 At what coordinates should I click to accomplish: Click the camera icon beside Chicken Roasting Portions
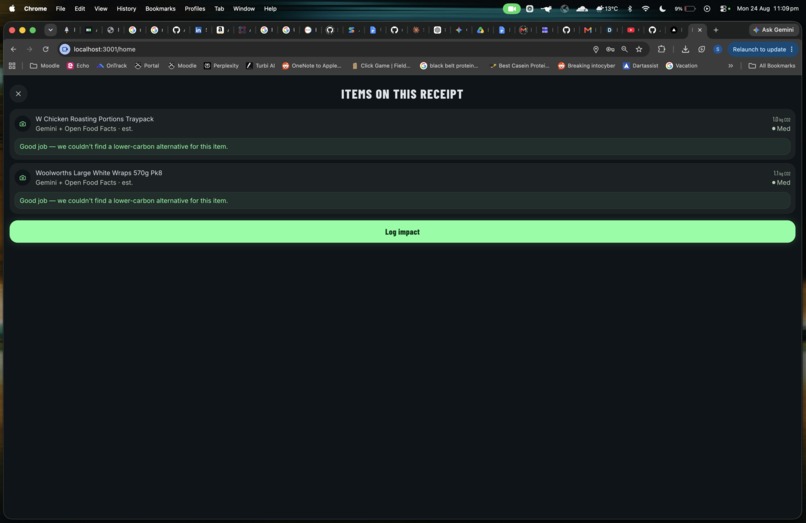(23, 124)
